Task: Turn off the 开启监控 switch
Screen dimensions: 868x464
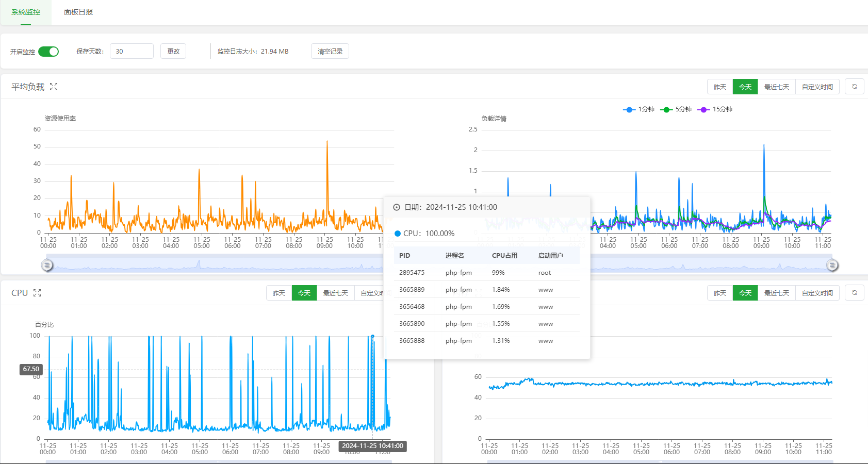Action: [48, 52]
